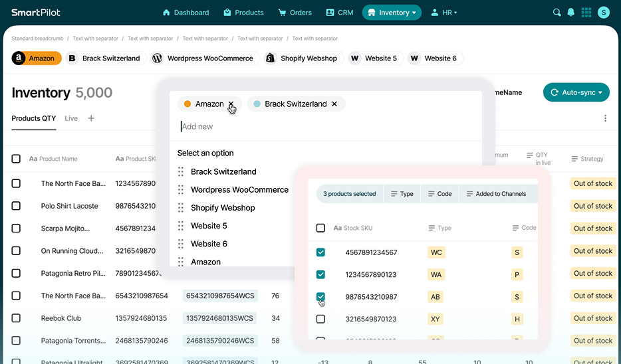This screenshot has height=364, width=621.
Task: Check the Reebok Club row checkbox
Action: 16,318
